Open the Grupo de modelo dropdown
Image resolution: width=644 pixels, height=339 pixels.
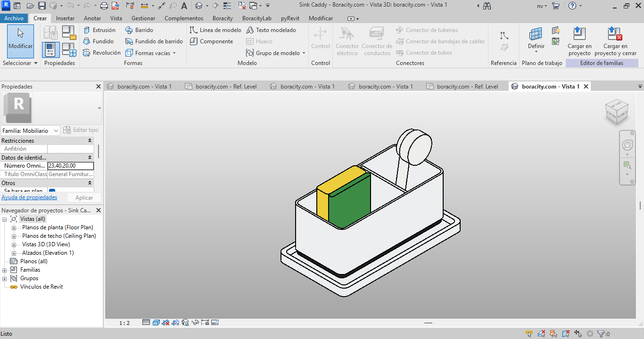[276, 53]
